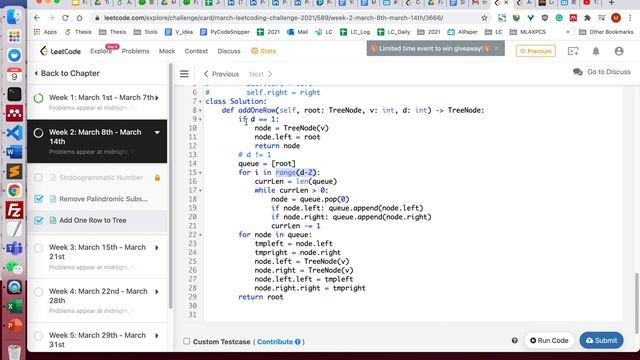Expand Week 4: March 22nd - March 28th
The width and height of the screenshot is (640, 360).
coord(157,292)
